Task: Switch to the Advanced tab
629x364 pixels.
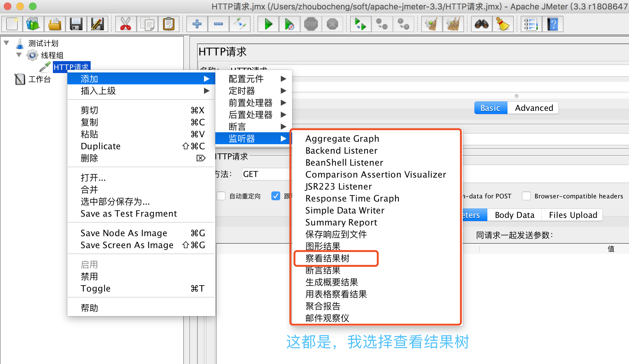Action: pyautogui.click(x=534, y=108)
